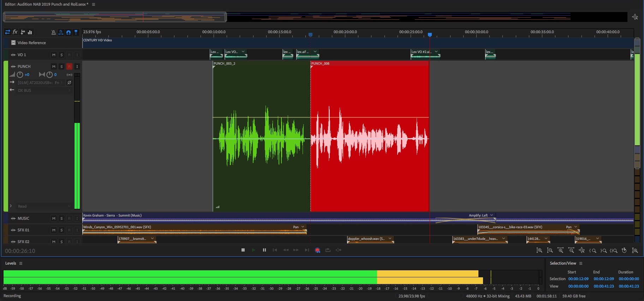Open the Levels panel menu

[21, 263]
